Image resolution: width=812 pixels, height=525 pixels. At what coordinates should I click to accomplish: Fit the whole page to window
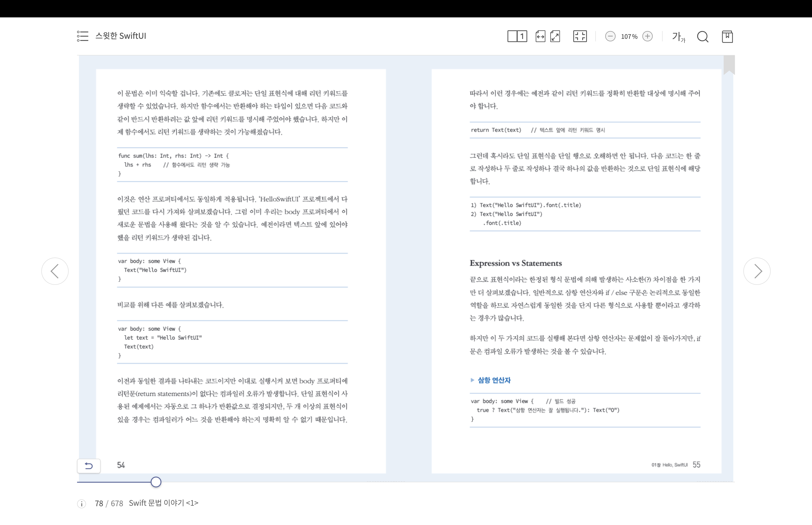tap(555, 36)
